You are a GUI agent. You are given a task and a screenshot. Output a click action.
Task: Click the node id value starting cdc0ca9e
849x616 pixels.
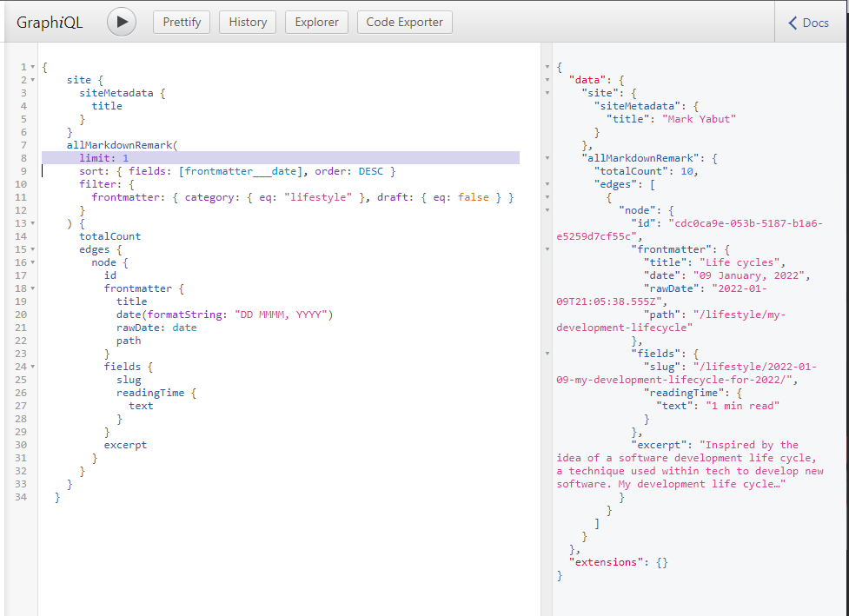(690, 230)
